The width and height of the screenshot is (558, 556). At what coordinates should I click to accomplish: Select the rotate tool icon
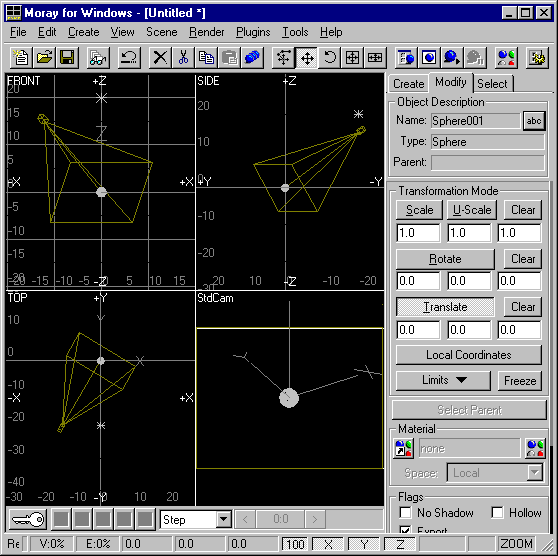[330, 57]
